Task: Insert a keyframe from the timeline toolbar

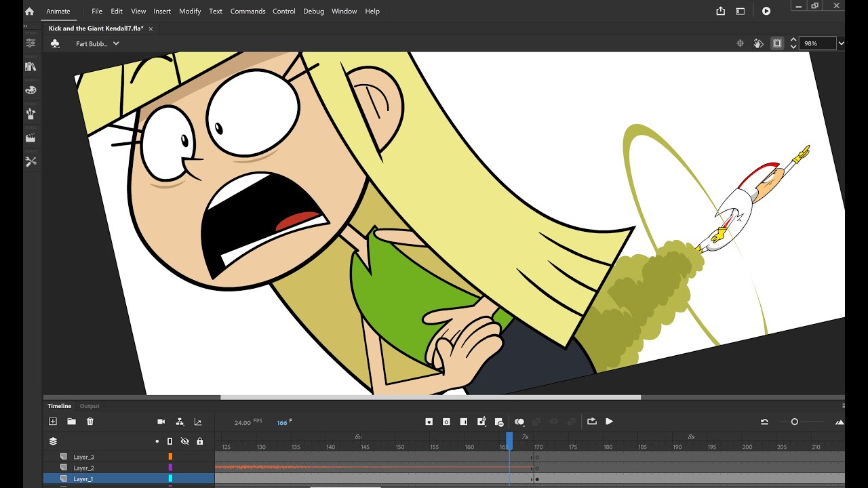Action: coord(429,422)
